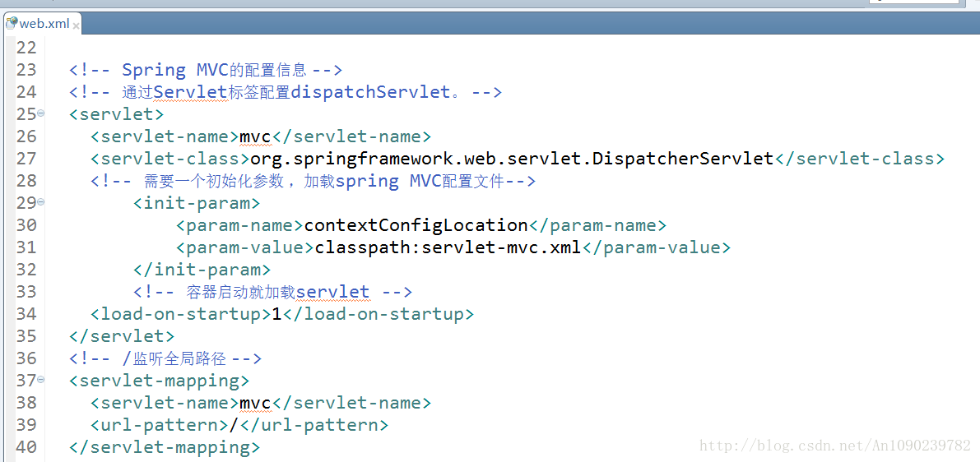Click the DispatcherServlet class name text
Image resolution: width=980 pixels, height=462 pixels.
[513, 159]
